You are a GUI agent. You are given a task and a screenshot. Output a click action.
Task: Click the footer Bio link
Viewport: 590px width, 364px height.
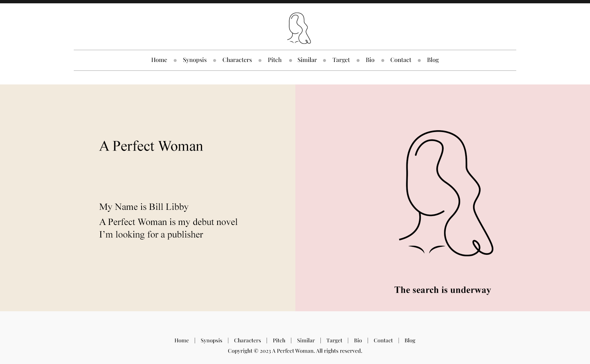pyautogui.click(x=358, y=340)
